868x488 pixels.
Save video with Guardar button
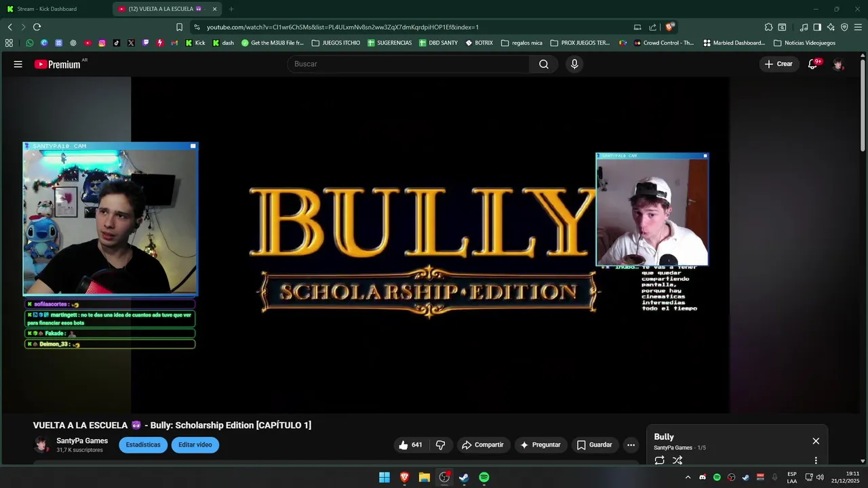(595, 445)
